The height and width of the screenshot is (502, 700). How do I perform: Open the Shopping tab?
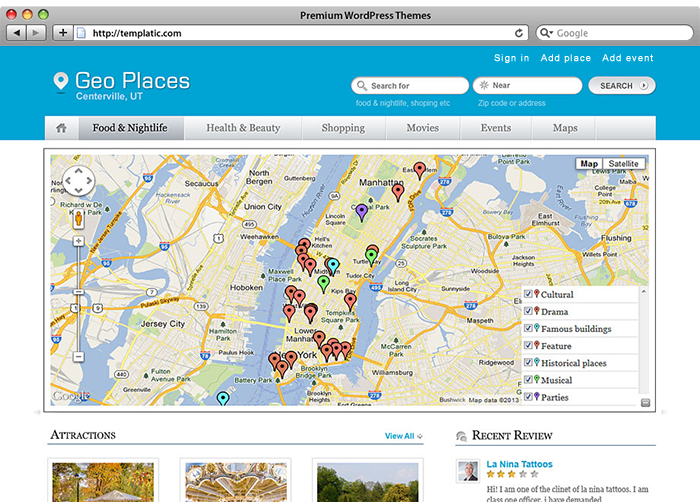(343, 128)
